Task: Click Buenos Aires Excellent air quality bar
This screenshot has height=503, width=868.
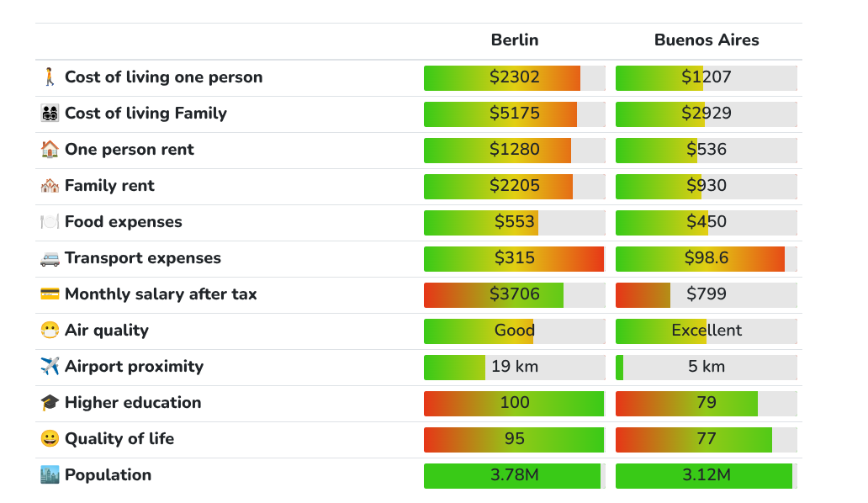Action: (x=707, y=331)
